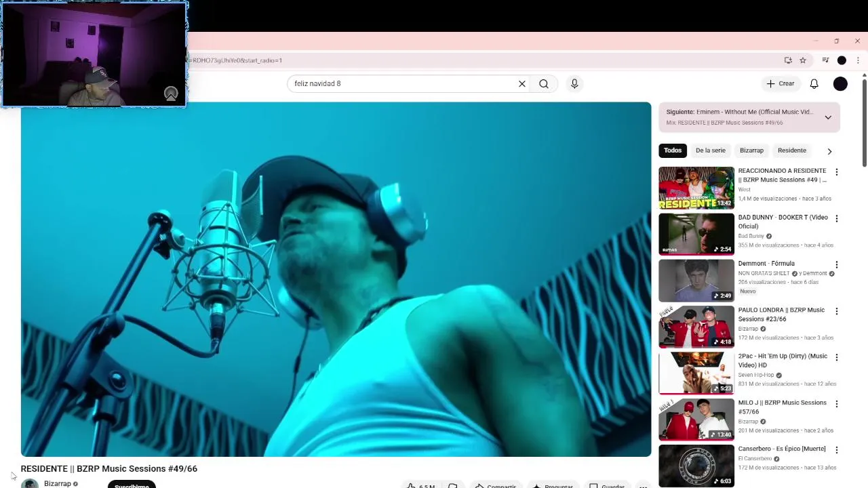Open 2Pac Hit 'Em Up thumbnail
Image resolution: width=868 pixels, height=488 pixels.
[x=696, y=373]
